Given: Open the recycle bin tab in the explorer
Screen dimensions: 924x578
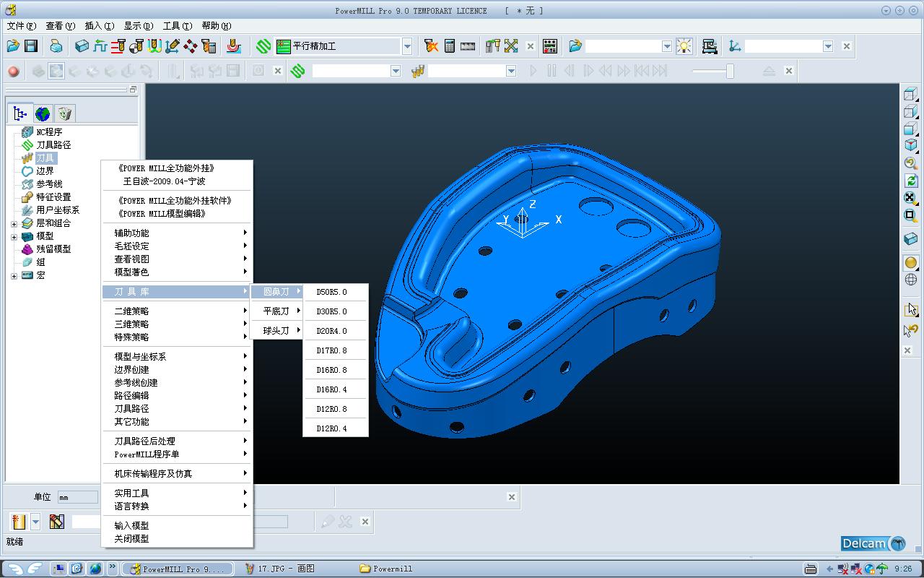Looking at the screenshot, I should (x=65, y=113).
